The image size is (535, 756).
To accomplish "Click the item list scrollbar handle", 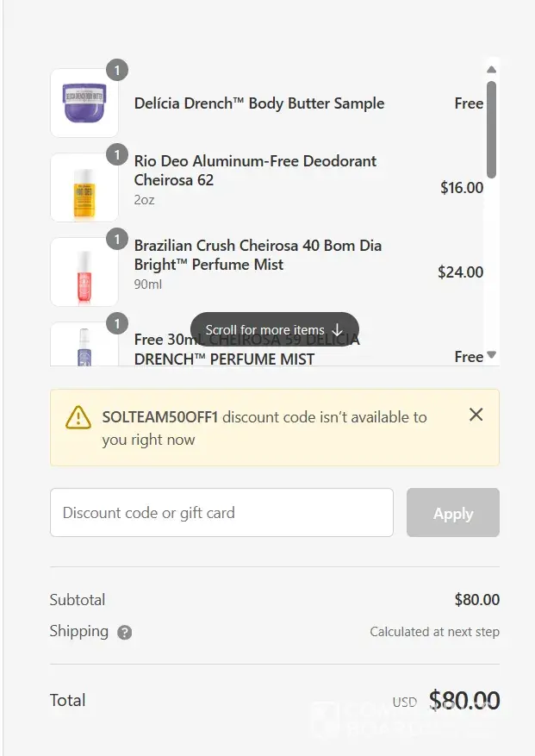I will click(x=491, y=129).
